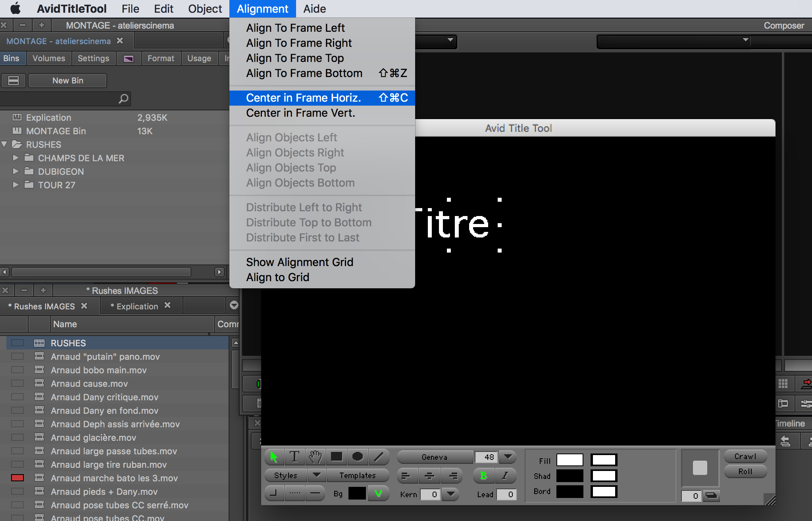
Task: Toggle the color label box of RUSHES
Action: click(x=17, y=343)
